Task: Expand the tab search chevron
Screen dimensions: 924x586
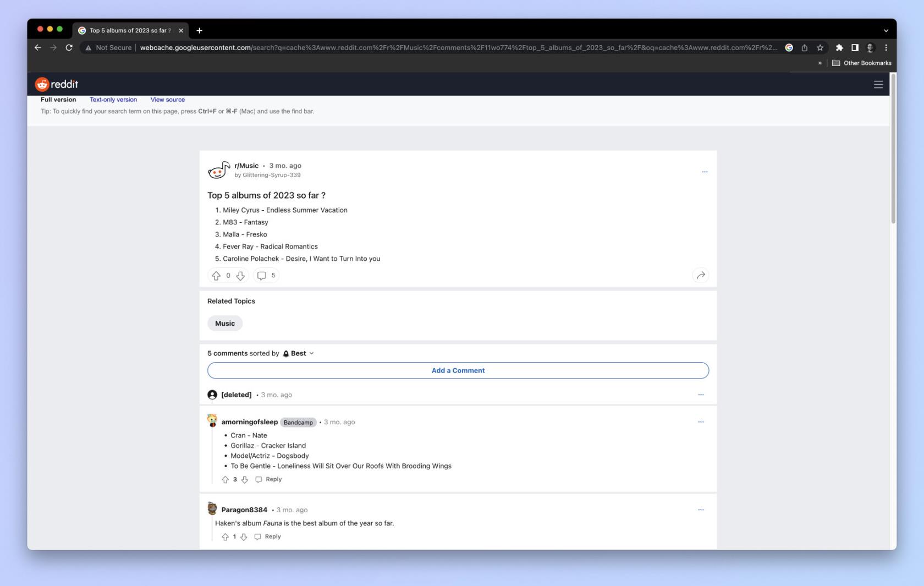Action: coord(886,30)
